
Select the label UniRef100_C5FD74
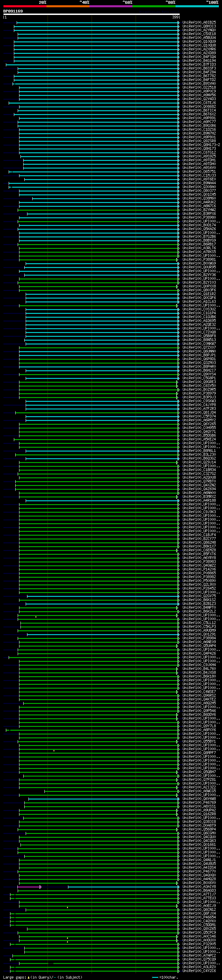199,416
